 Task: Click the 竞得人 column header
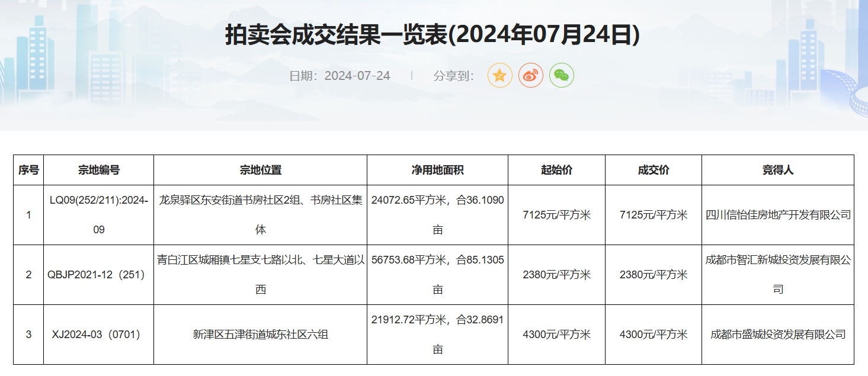tap(778, 170)
